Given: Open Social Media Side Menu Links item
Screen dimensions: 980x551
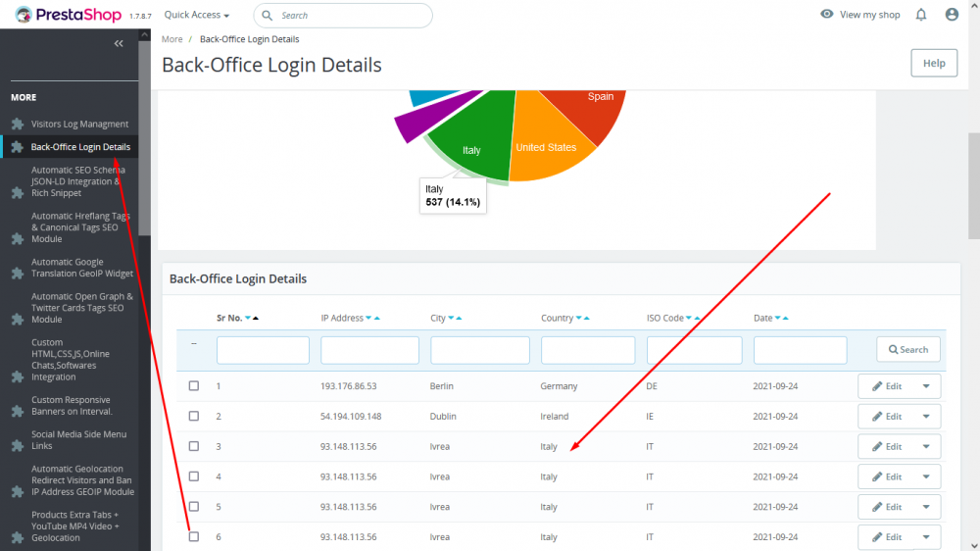Looking at the screenshot, I should (78, 439).
